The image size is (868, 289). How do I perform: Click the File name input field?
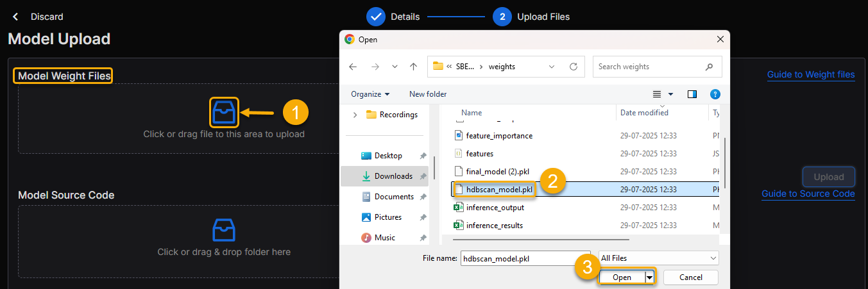click(x=525, y=258)
